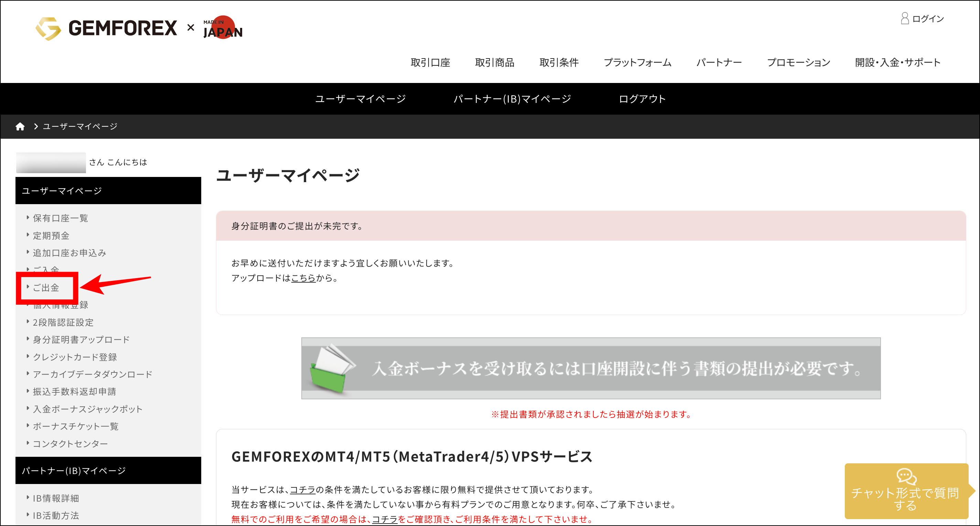
Task: Open コンタクトセンター from the sidebar
Action: coord(70,443)
